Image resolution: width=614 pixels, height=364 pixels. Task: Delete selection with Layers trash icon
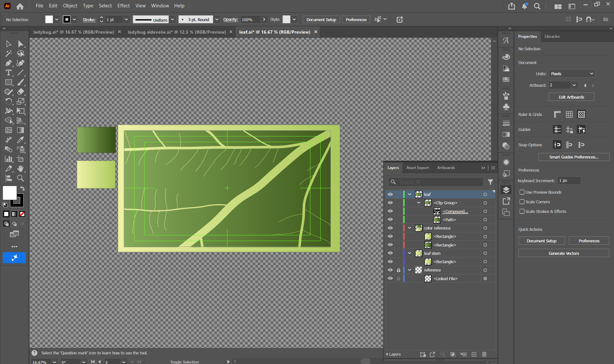[484, 354]
